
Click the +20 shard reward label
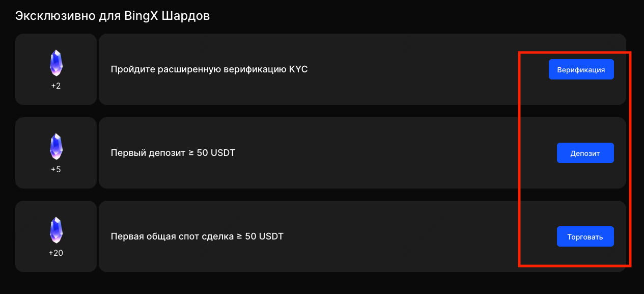pyautogui.click(x=56, y=253)
